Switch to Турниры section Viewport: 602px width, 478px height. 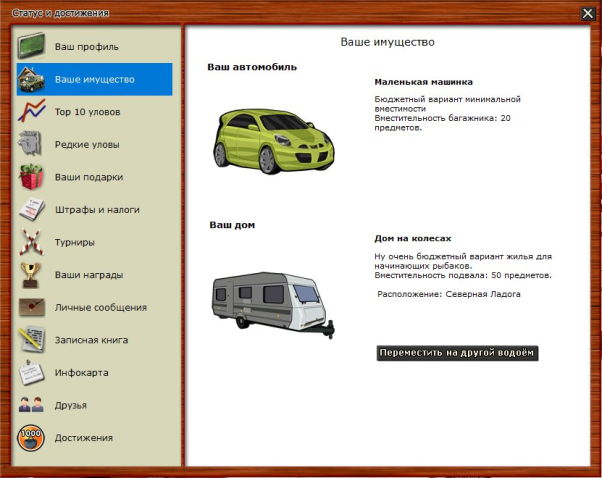[75, 242]
